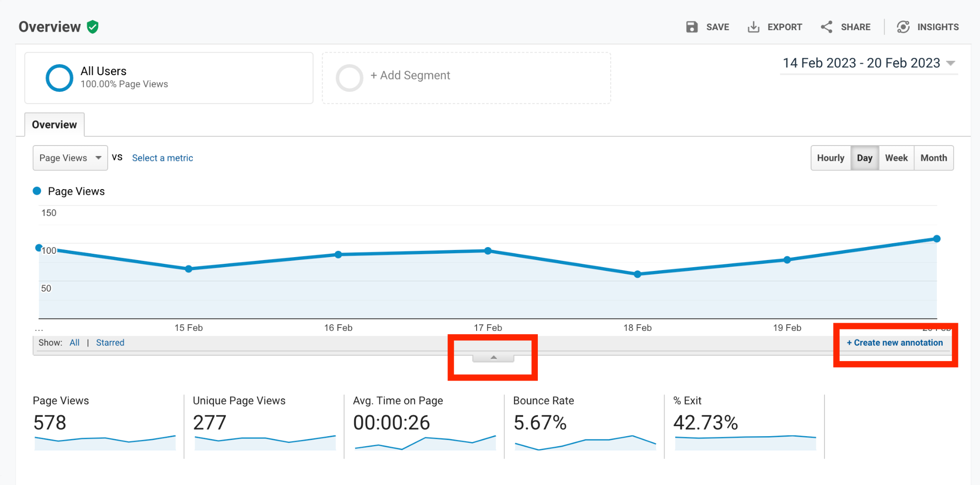This screenshot has height=485, width=980.
Task: Select the Overview tab
Action: click(55, 124)
